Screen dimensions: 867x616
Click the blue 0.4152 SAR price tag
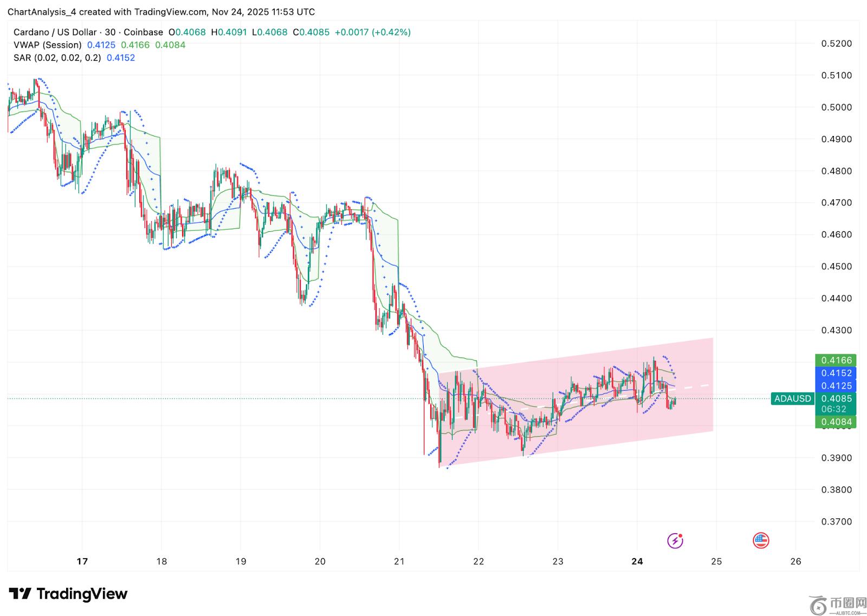(x=836, y=373)
